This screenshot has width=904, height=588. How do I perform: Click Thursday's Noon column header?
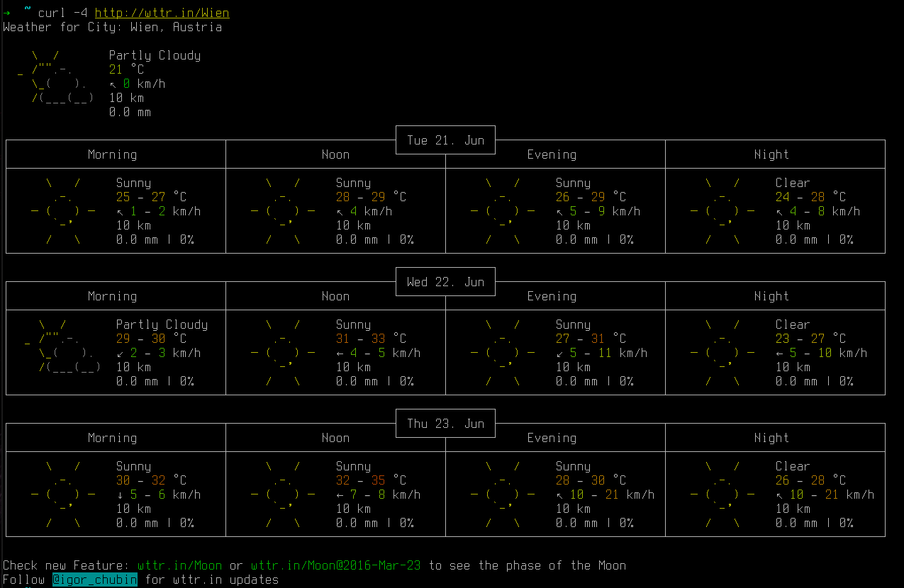(336, 438)
